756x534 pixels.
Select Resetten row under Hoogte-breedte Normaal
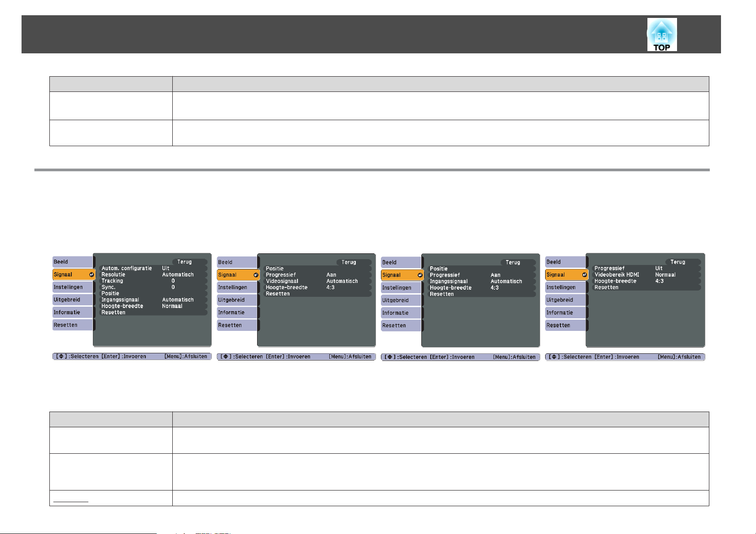(153, 312)
